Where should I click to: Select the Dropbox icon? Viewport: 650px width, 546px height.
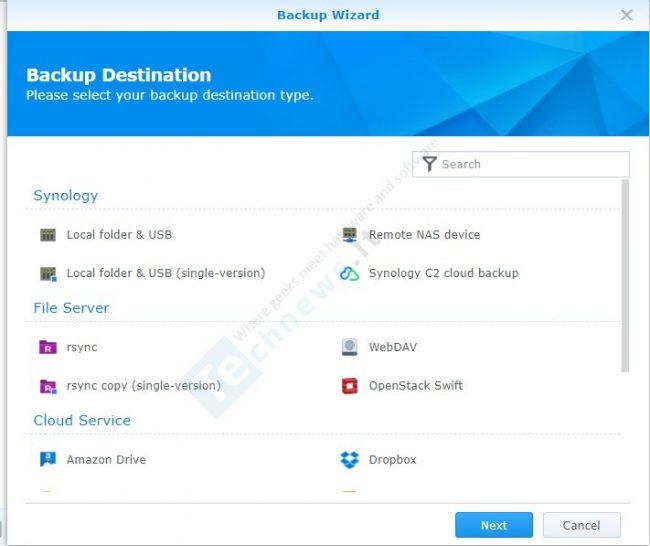349,460
